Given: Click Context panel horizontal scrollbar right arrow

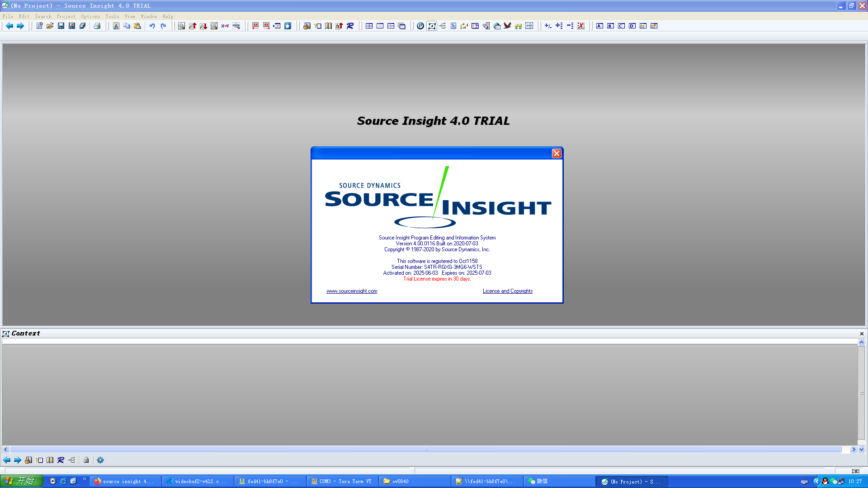Looking at the screenshot, I should coord(854,450).
